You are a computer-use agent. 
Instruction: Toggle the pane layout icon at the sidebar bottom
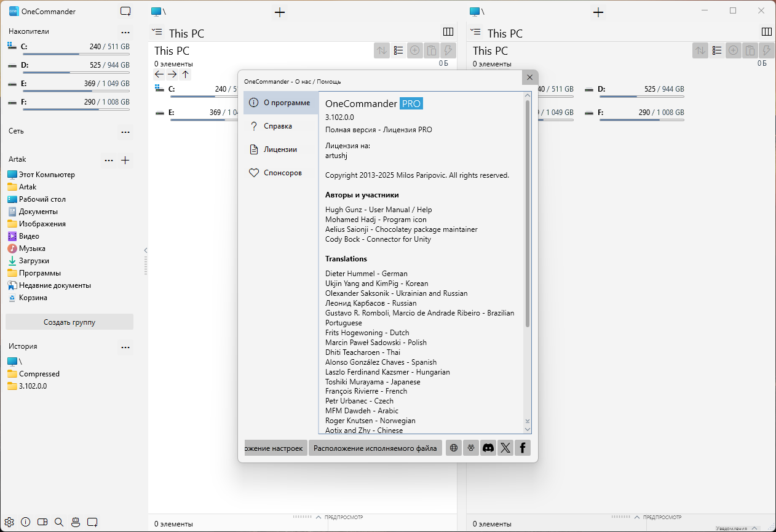(42, 522)
